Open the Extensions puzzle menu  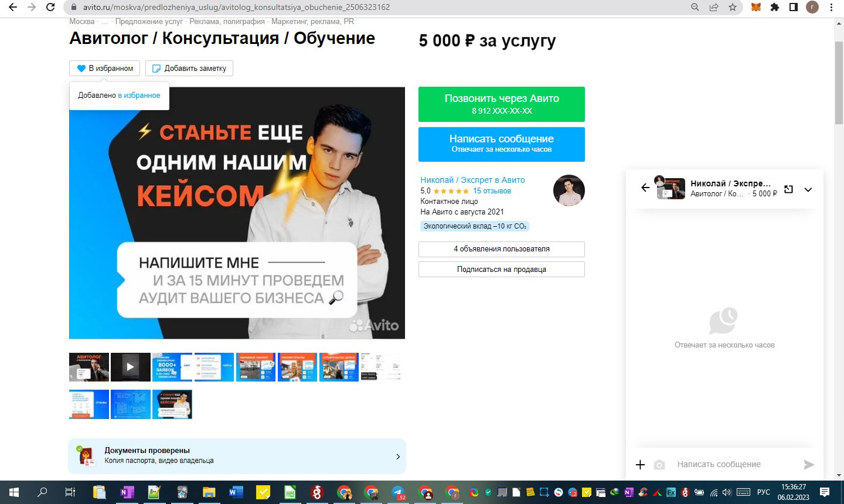[775, 7]
